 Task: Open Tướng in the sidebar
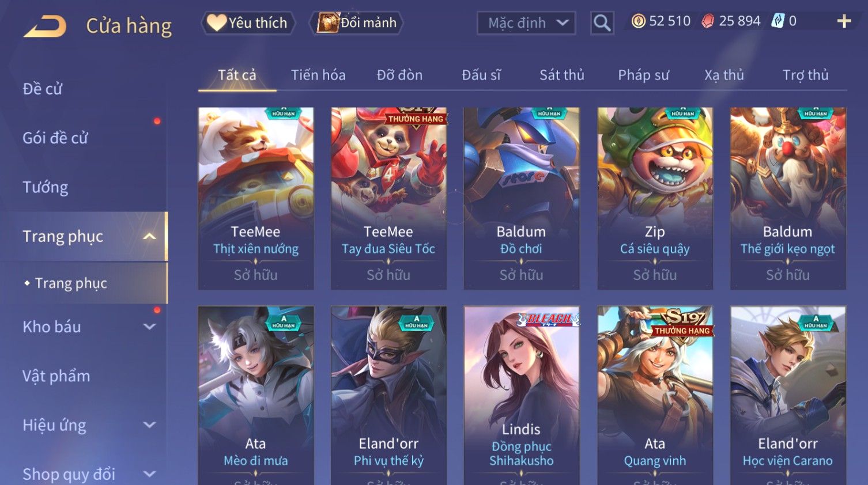tap(46, 187)
